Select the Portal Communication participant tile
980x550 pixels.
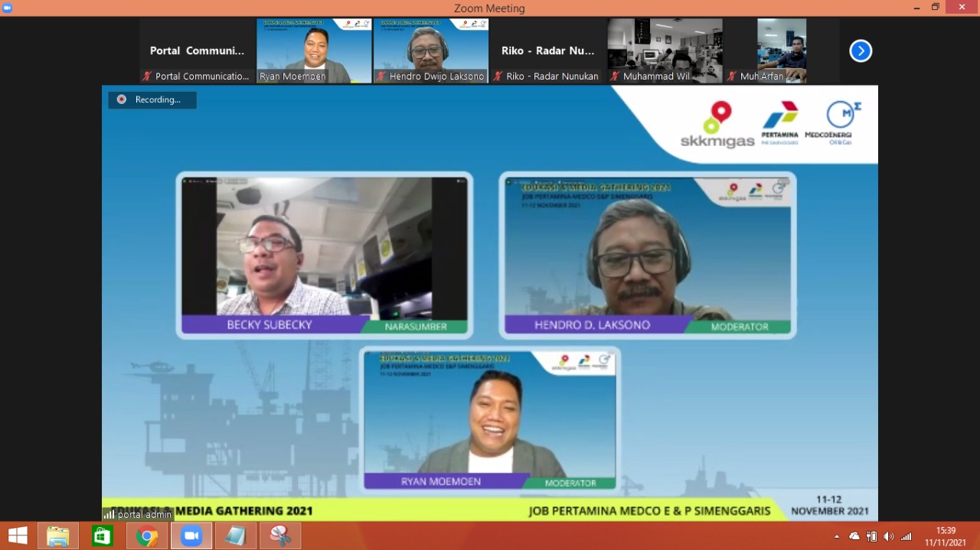coord(197,50)
